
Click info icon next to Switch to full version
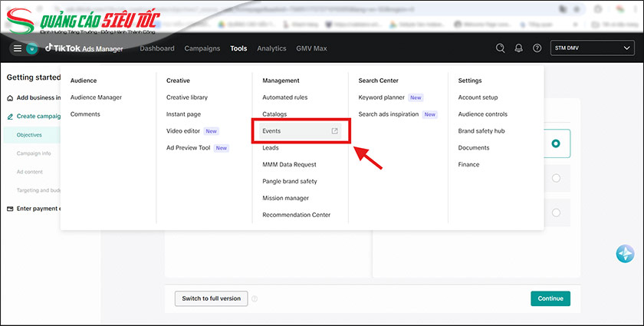pyautogui.click(x=255, y=299)
